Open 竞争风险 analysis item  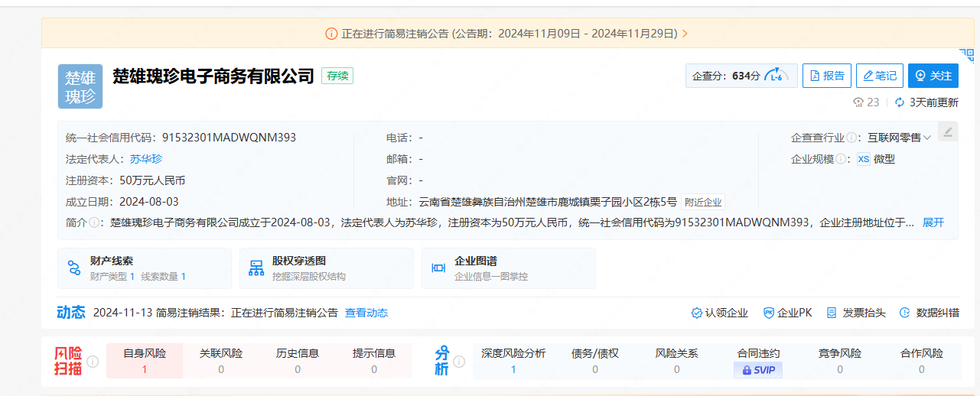840,362
